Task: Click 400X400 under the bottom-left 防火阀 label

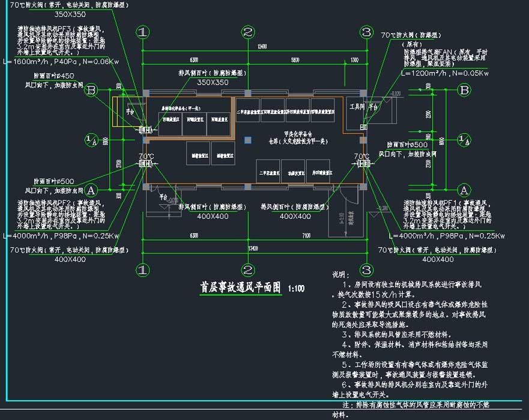Action: coord(70,260)
